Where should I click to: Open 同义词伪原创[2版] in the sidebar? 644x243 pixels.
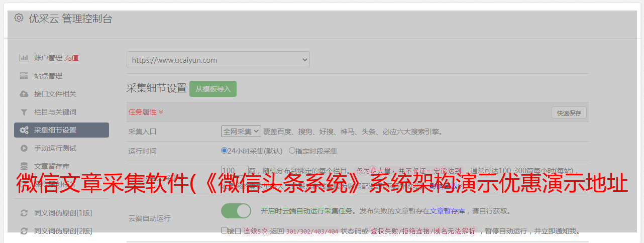click(63, 231)
